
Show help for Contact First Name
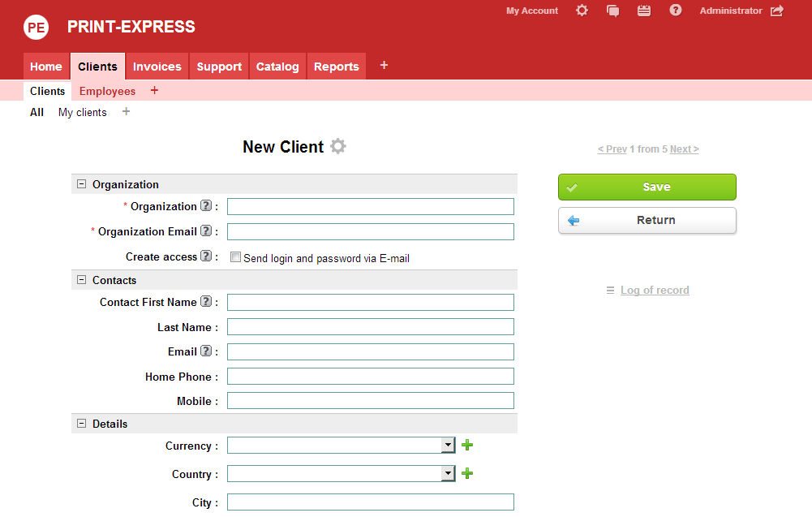tap(206, 301)
